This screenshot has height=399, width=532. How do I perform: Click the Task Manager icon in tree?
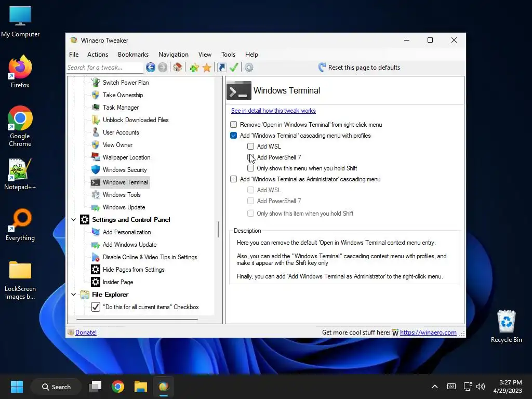[x=96, y=108]
